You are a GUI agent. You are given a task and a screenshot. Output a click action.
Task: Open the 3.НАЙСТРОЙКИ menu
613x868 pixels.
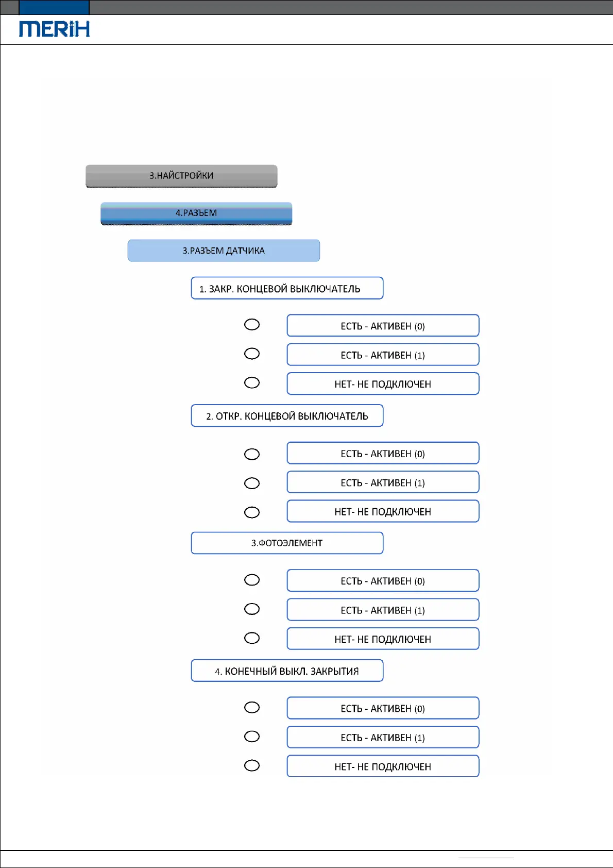[x=181, y=176]
